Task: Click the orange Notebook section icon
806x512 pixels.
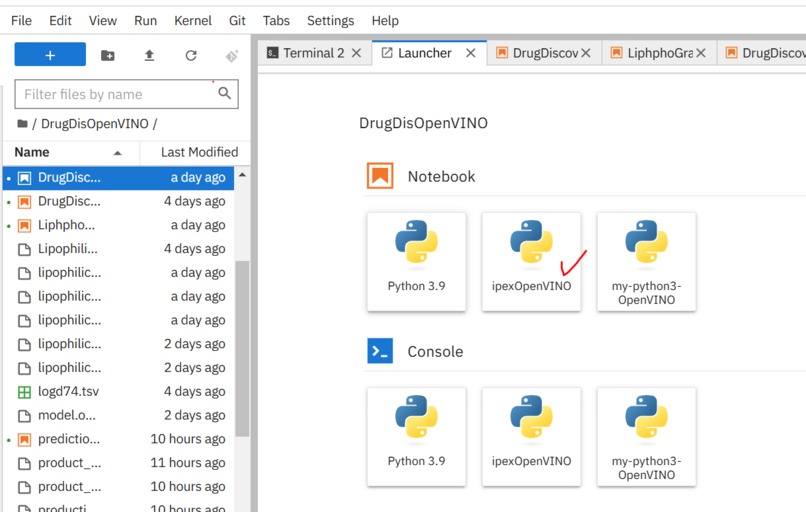Action: [380, 176]
